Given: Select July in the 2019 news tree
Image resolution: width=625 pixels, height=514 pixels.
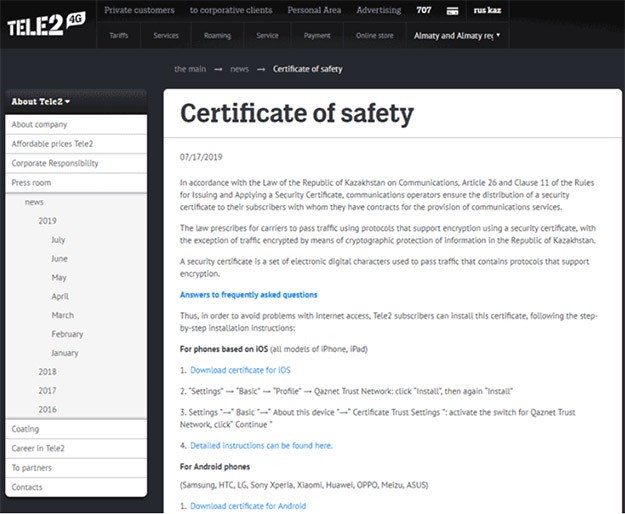Looking at the screenshot, I should click(58, 240).
